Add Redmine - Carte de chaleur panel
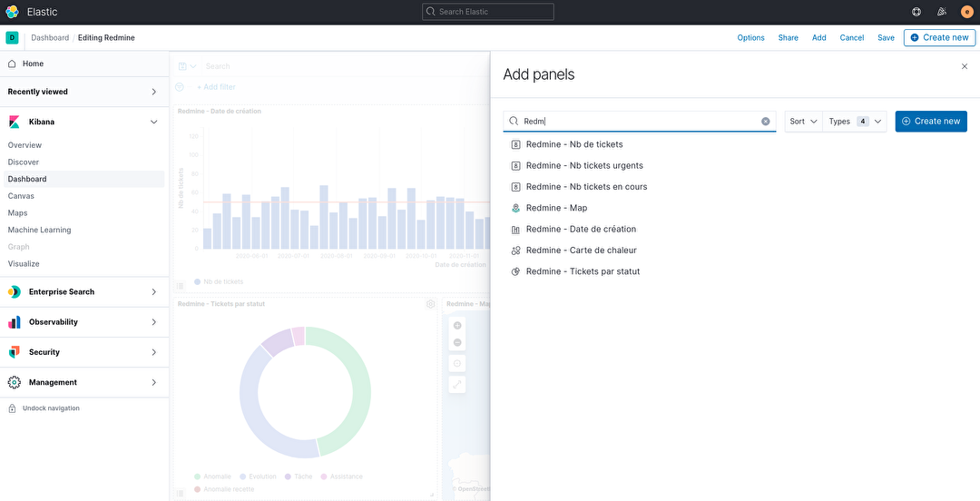Screen dimensions: 980x501 582,250
